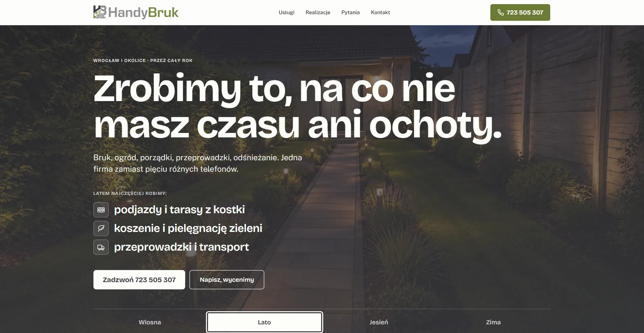This screenshot has width=644, height=333.
Task: Call using the green 723 505 307 button
Action: click(520, 12)
